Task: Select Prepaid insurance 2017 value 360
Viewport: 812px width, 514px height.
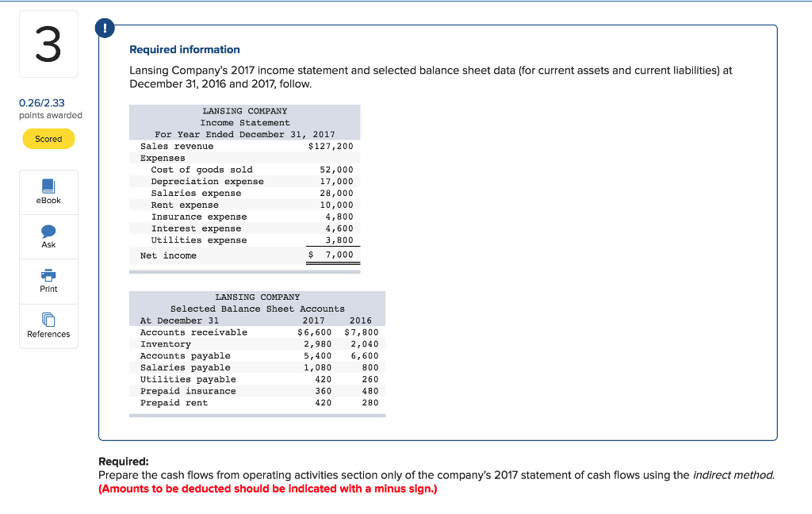Action: (x=324, y=391)
